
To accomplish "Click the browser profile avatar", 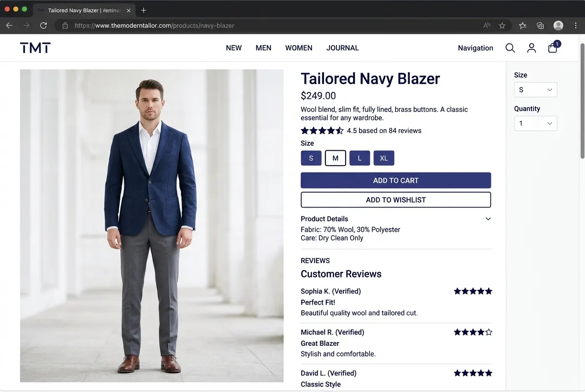I will click(x=559, y=25).
